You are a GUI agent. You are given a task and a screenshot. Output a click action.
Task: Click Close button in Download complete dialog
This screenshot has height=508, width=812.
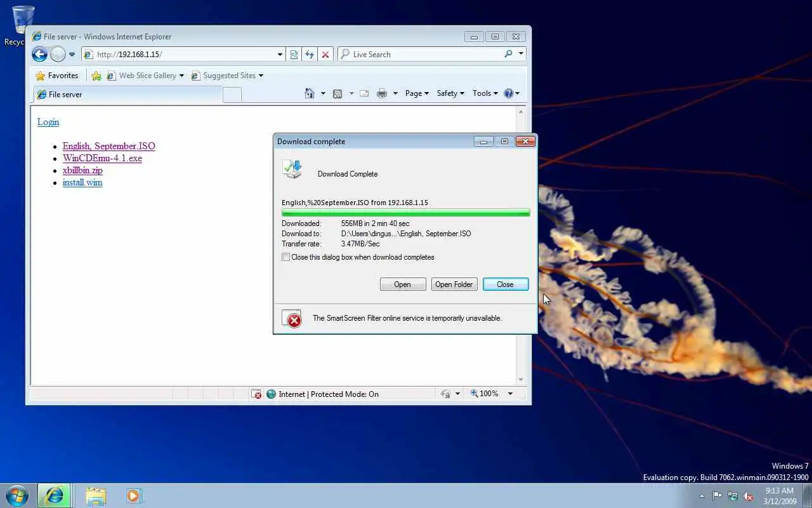(506, 284)
